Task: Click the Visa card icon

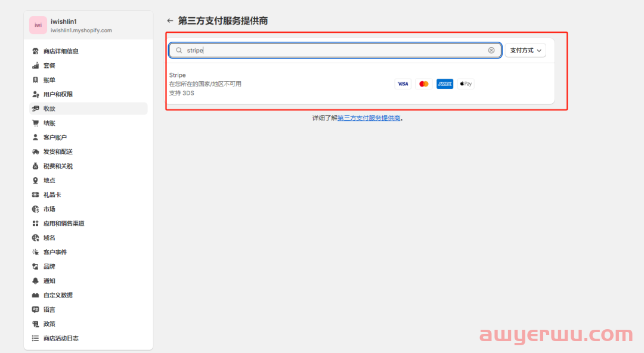Action: pyautogui.click(x=403, y=84)
